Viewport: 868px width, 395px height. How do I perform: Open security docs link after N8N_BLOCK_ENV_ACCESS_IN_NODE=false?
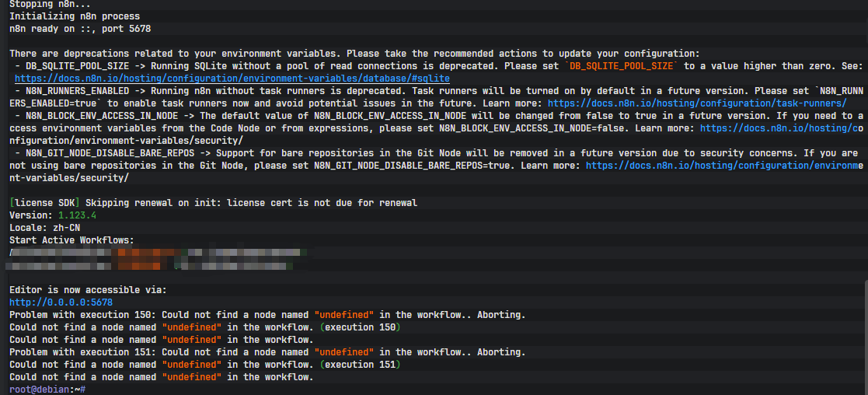[x=781, y=128]
